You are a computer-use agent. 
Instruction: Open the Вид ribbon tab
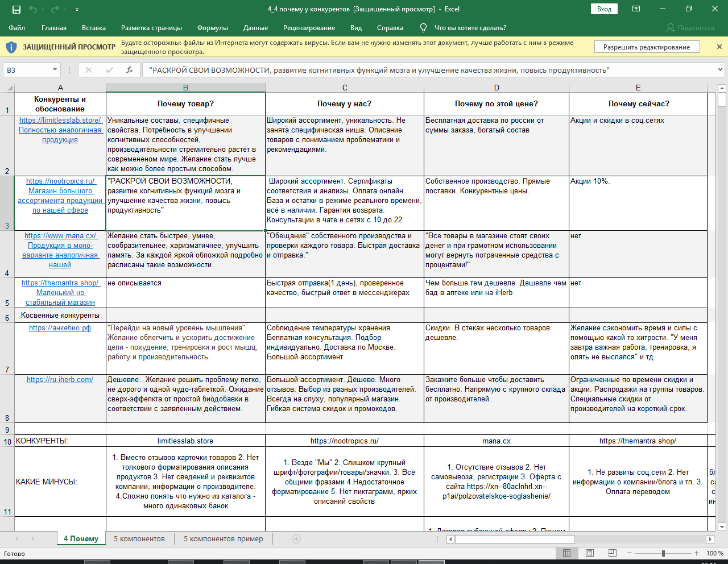click(x=356, y=28)
